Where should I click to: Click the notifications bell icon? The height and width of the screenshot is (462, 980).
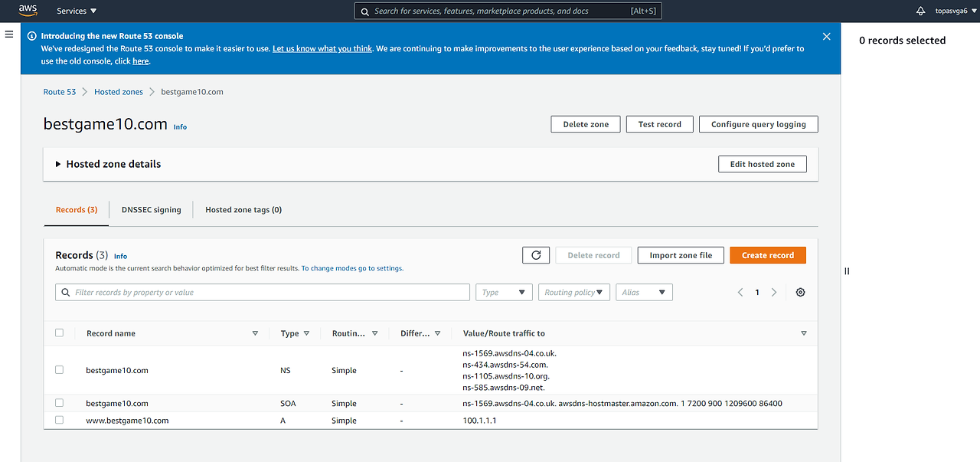click(920, 11)
